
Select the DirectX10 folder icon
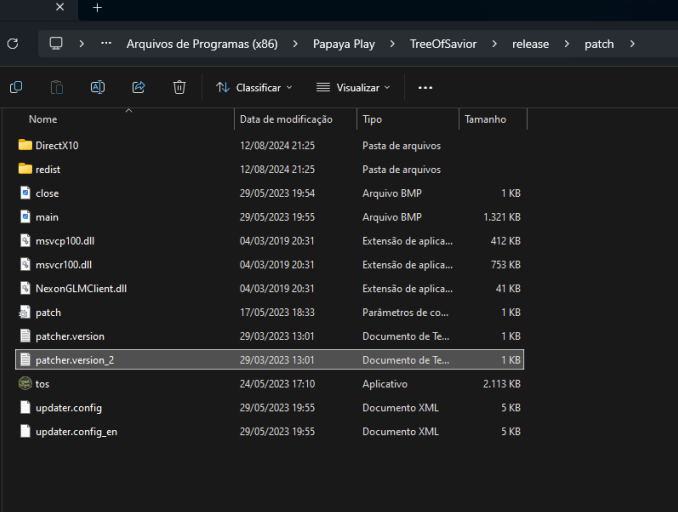25,145
